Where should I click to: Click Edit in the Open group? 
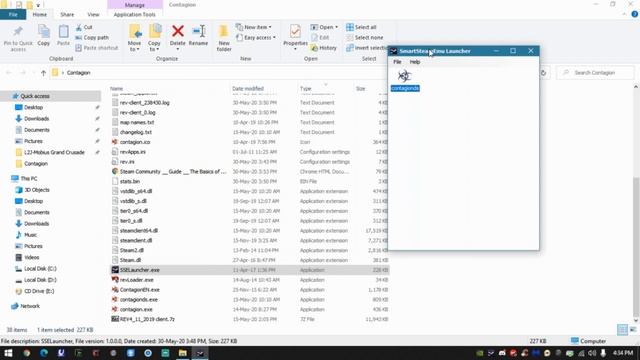pyautogui.click(x=320, y=38)
